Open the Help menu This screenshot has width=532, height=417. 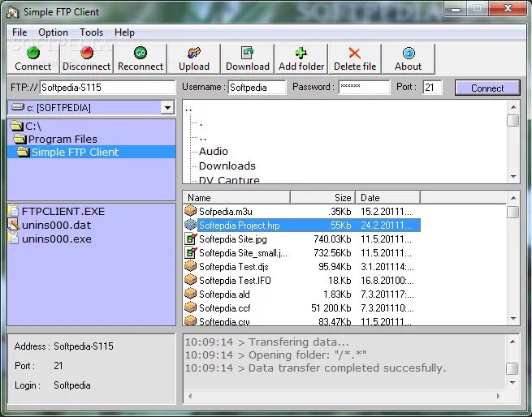(124, 32)
